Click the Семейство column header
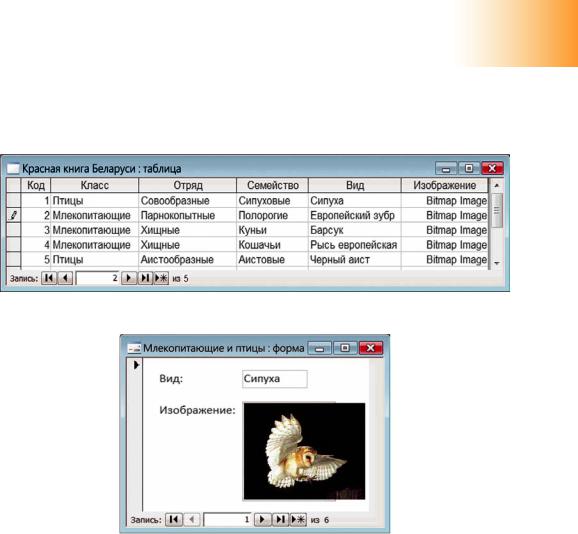The width and height of the screenshot is (578, 534). (272, 185)
